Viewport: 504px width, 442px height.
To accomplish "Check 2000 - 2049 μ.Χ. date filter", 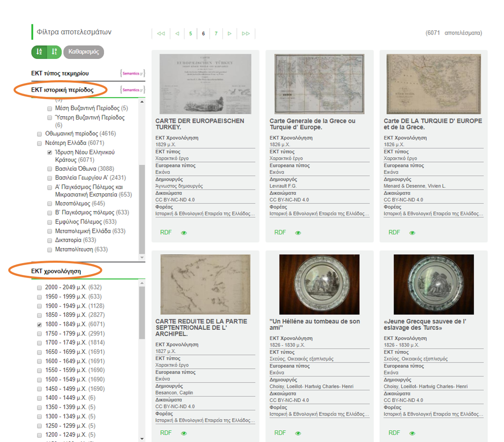I will click(x=39, y=287).
